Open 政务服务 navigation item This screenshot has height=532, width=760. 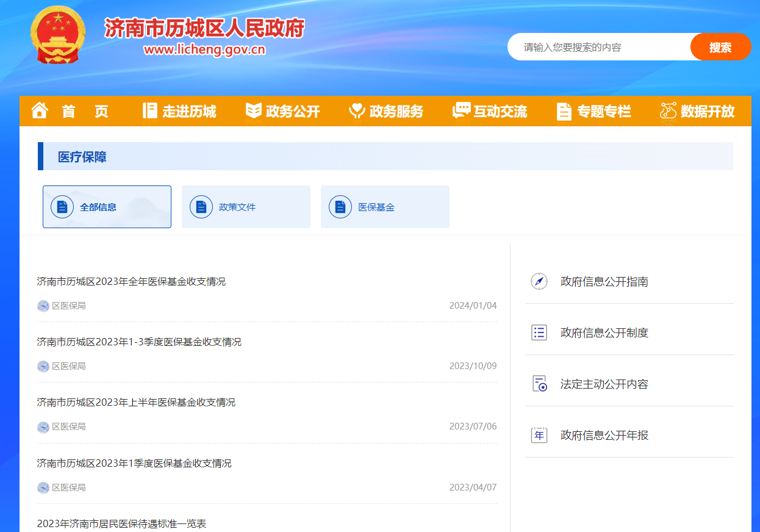[396, 111]
